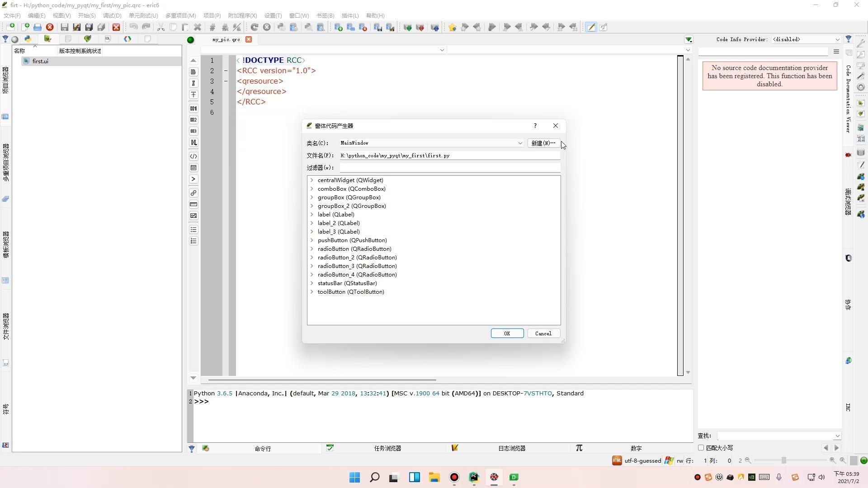Click the green download arrow toolbar icon

click(x=407, y=27)
